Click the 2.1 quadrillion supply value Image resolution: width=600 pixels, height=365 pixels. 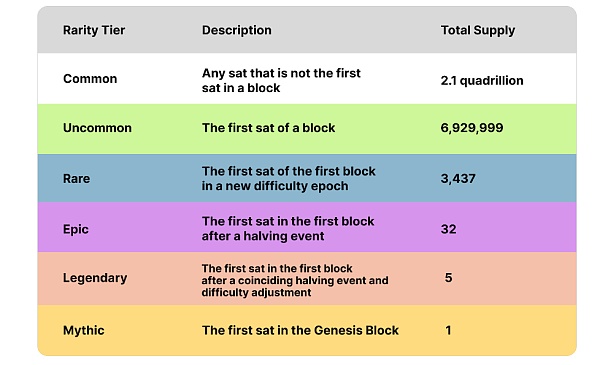482,81
